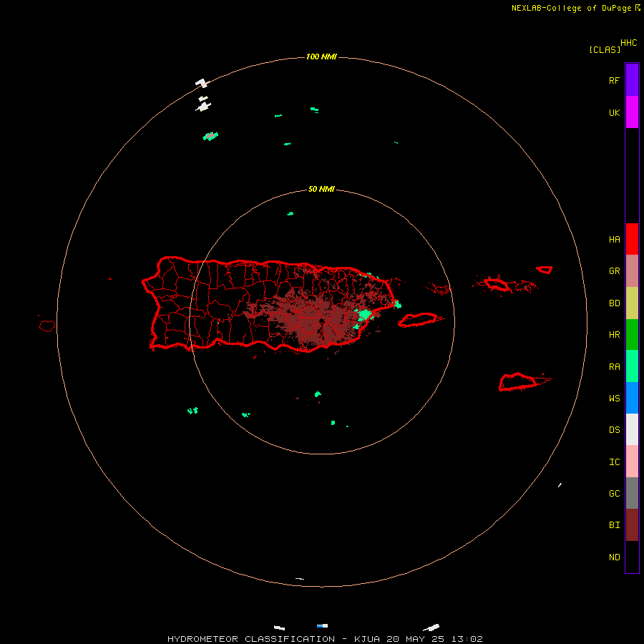The height and width of the screenshot is (644, 644).
Task: Click the GC legend label
Action: pyautogui.click(x=614, y=494)
